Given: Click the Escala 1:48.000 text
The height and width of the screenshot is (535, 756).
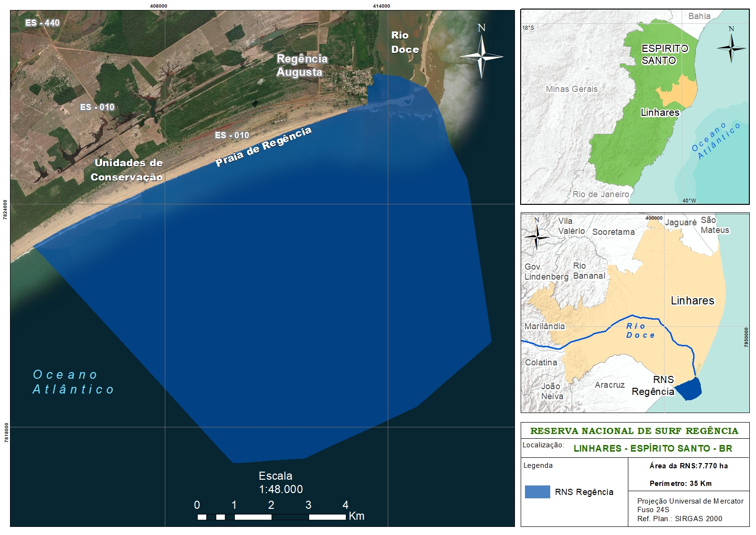Looking at the screenshot, I should (280, 483).
